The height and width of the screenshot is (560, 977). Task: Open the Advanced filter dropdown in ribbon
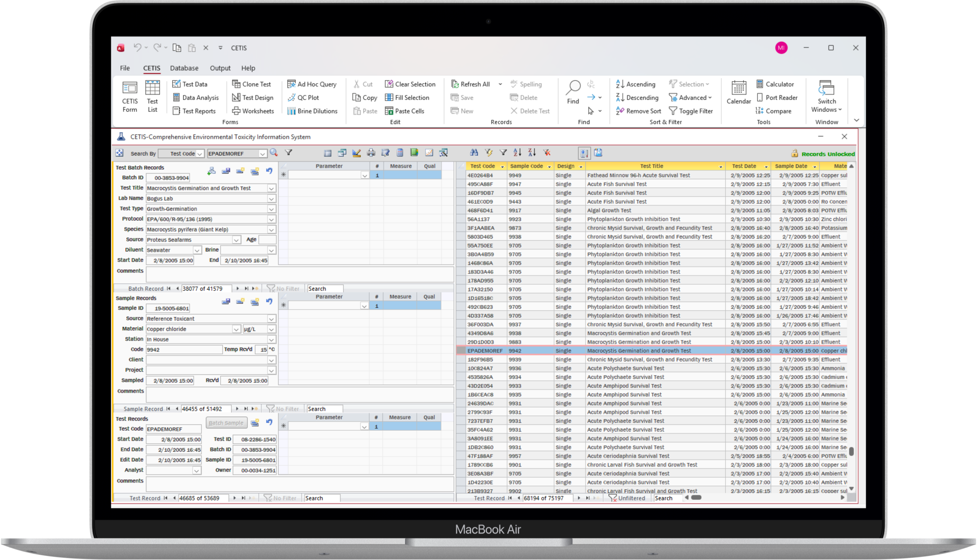click(x=690, y=98)
